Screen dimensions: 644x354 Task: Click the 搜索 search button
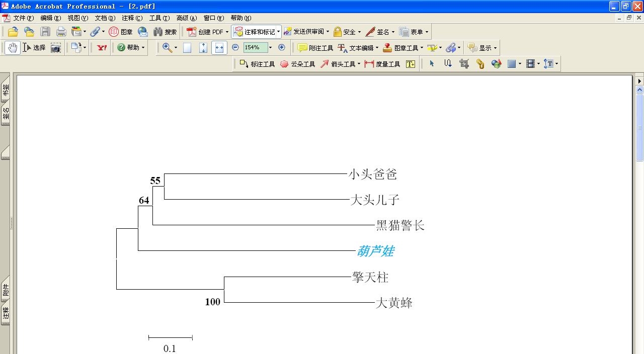click(165, 32)
